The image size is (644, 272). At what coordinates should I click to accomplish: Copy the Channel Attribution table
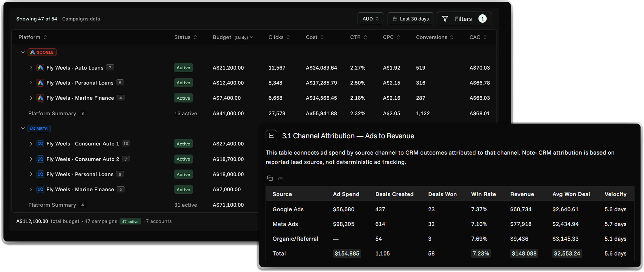[270, 178]
